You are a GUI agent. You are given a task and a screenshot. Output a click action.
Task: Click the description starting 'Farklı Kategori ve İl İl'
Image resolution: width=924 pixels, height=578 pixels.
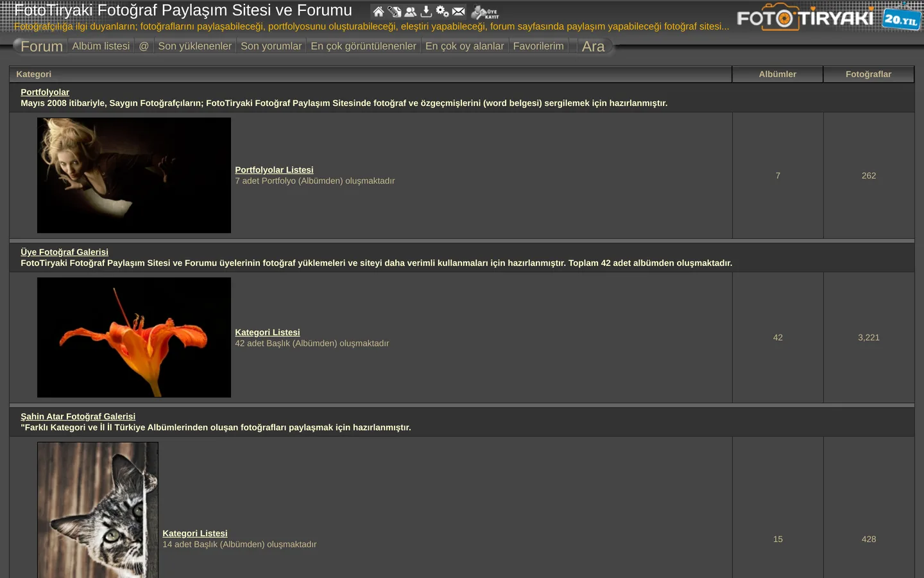tap(216, 427)
